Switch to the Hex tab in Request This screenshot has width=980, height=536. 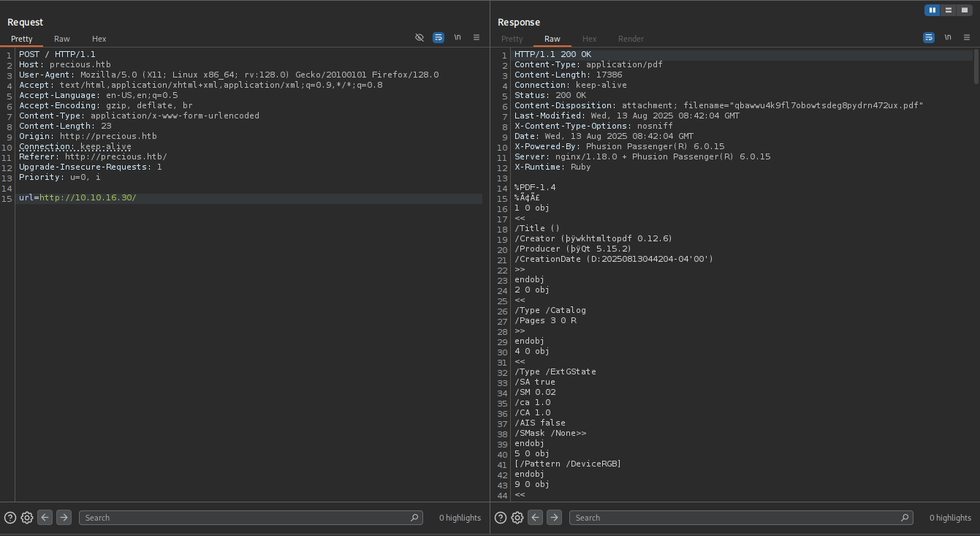[x=99, y=39]
